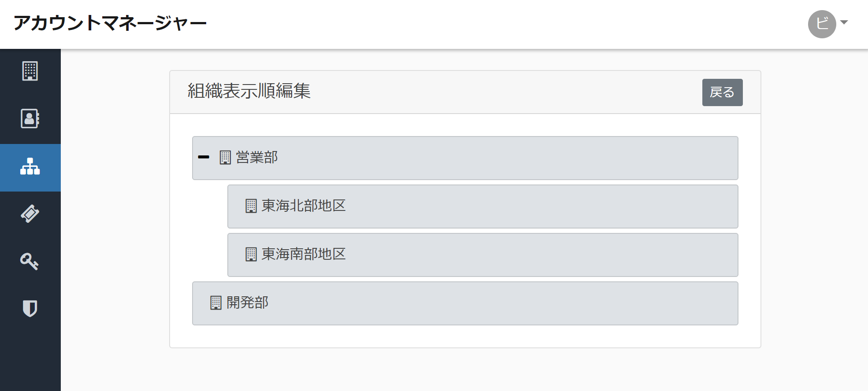
Task: Click the アカウントマネージャー title
Action: tap(110, 23)
